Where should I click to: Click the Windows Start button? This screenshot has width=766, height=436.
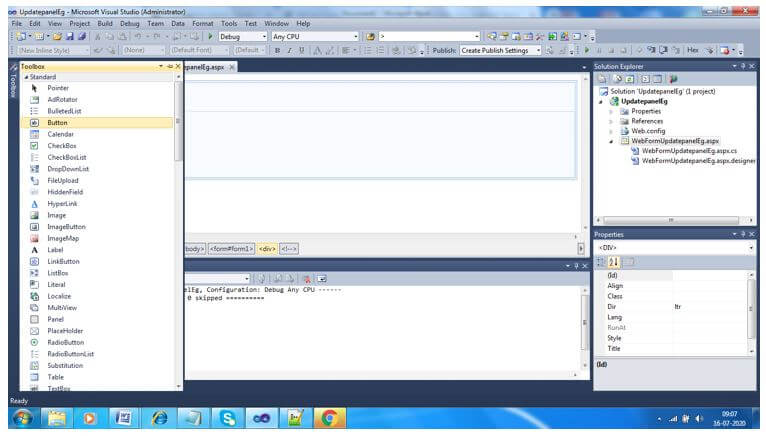click(23, 418)
